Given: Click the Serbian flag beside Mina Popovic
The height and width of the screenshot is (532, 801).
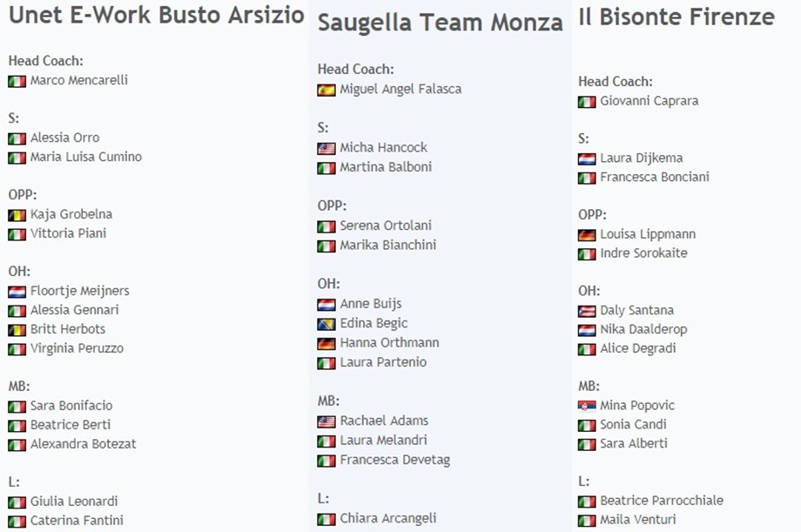Looking at the screenshot, I should coord(587,406).
